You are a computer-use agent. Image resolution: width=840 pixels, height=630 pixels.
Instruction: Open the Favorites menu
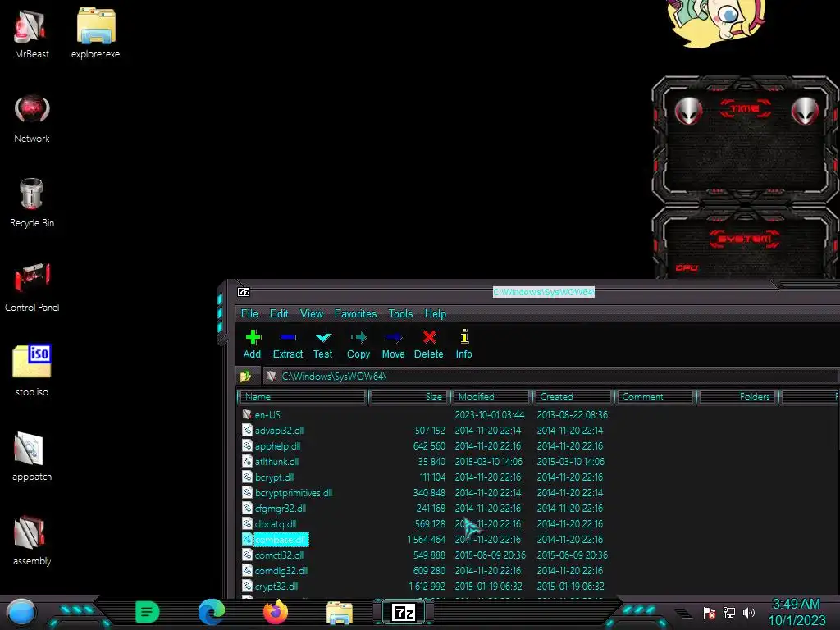click(x=356, y=314)
